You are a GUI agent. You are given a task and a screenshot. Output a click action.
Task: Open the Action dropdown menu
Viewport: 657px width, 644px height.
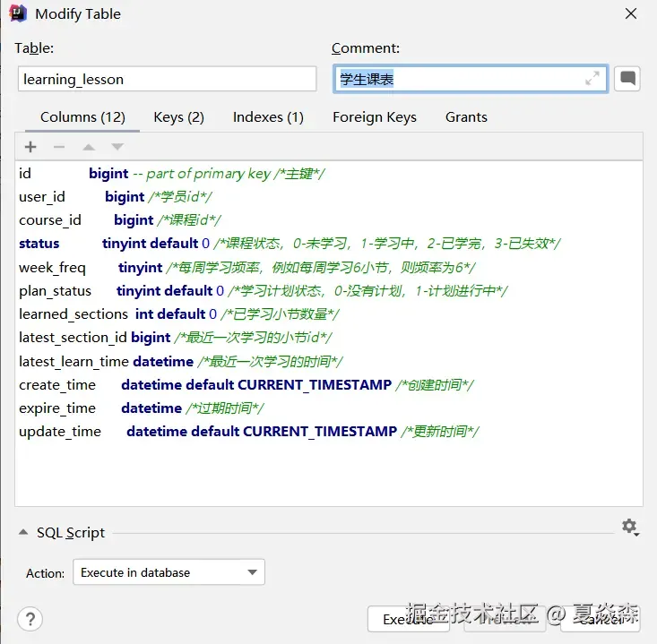tap(169, 572)
